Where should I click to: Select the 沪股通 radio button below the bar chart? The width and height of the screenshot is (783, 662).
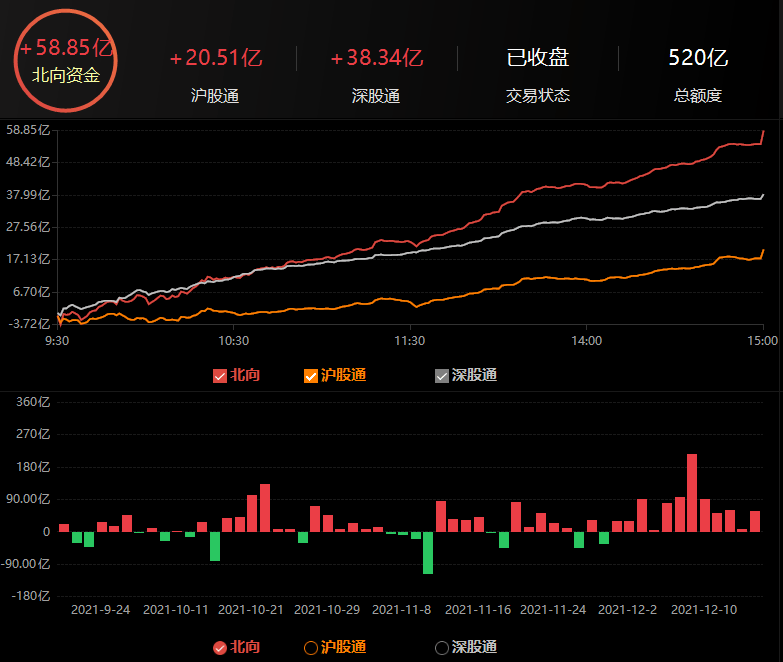(311, 648)
